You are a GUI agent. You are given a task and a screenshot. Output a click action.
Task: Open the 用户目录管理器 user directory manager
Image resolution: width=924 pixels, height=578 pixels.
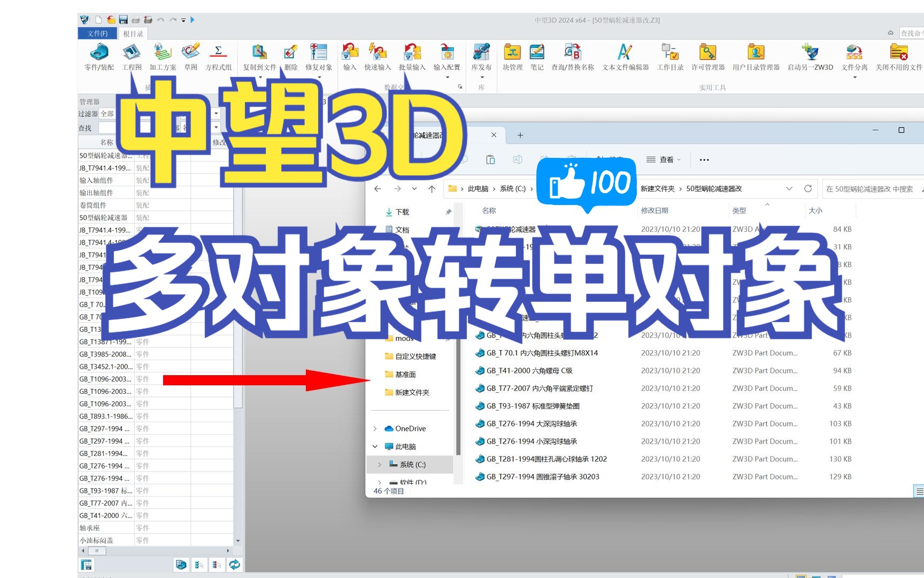(x=756, y=57)
